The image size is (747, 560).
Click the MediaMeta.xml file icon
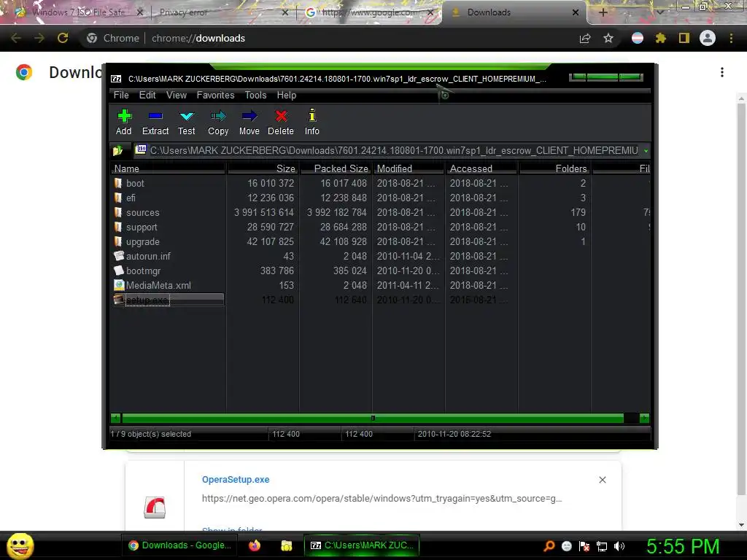pyautogui.click(x=119, y=285)
